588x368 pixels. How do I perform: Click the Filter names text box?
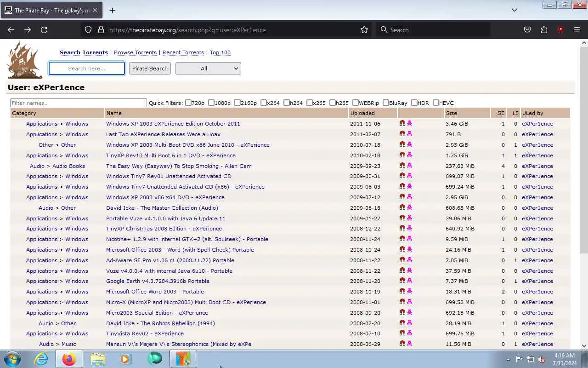(x=79, y=103)
